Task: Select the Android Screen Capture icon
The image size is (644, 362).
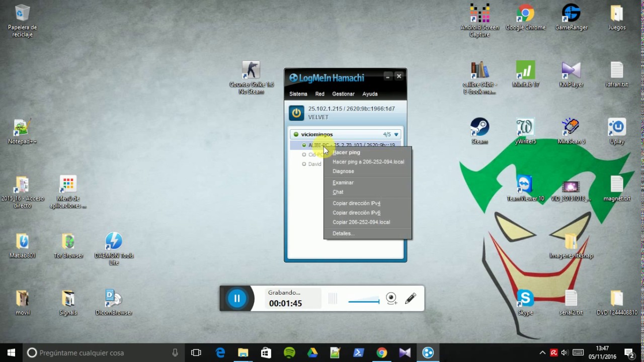Action: [x=479, y=21]
